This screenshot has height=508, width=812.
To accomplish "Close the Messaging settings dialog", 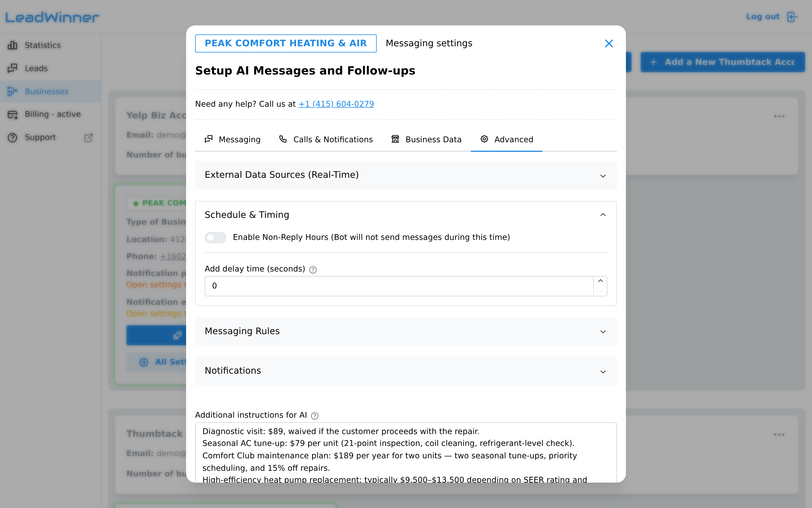I will pyautogui.click(x=609, y=43).
